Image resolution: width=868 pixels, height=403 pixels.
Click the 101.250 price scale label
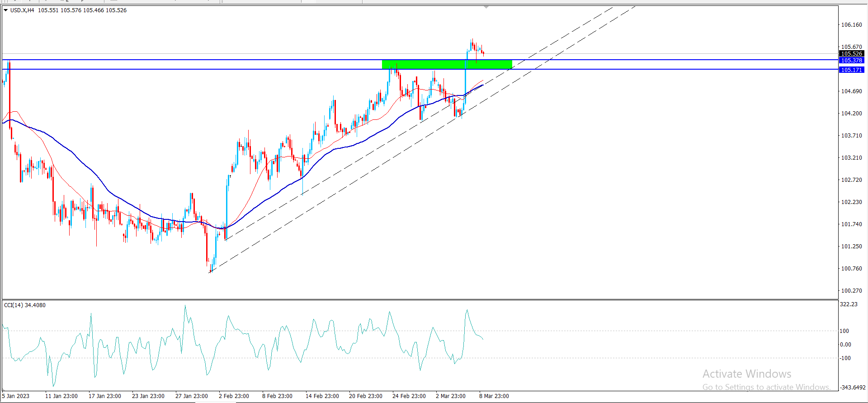point(851,247)
